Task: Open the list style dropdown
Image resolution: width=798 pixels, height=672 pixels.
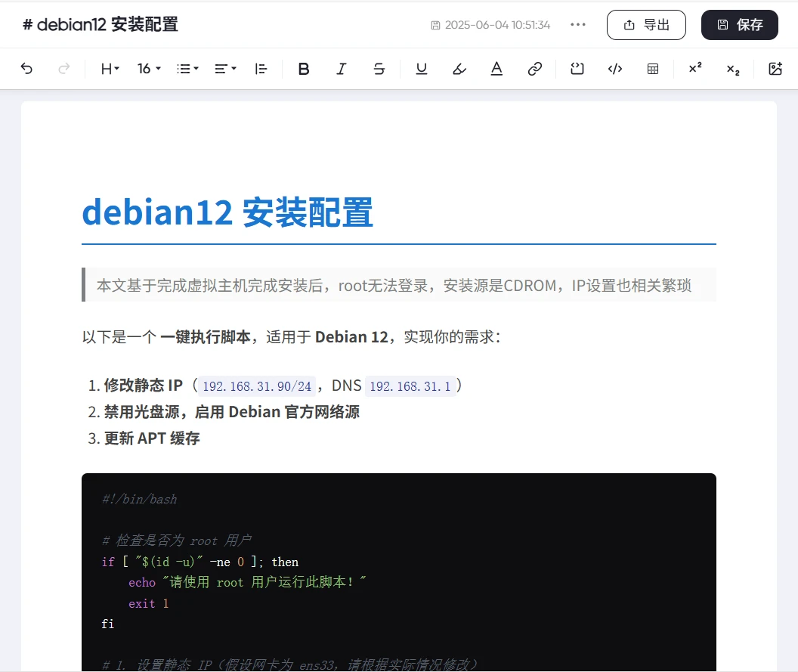Action: click(187, 68)
